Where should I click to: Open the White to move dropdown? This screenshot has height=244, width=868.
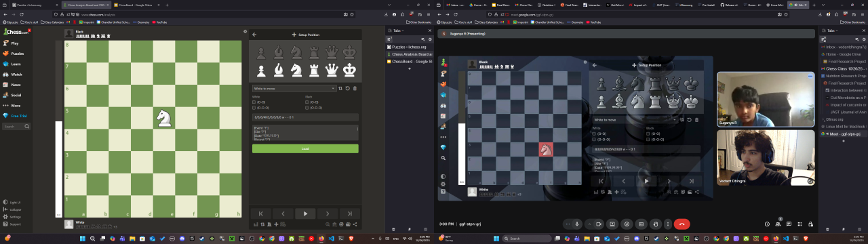click(x=294, y=88)
